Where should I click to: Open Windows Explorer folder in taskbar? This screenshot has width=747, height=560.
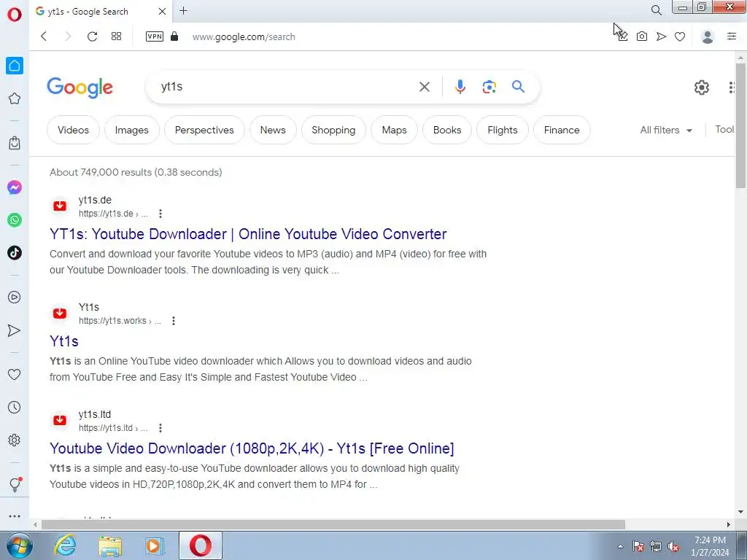tap(111, 546)
